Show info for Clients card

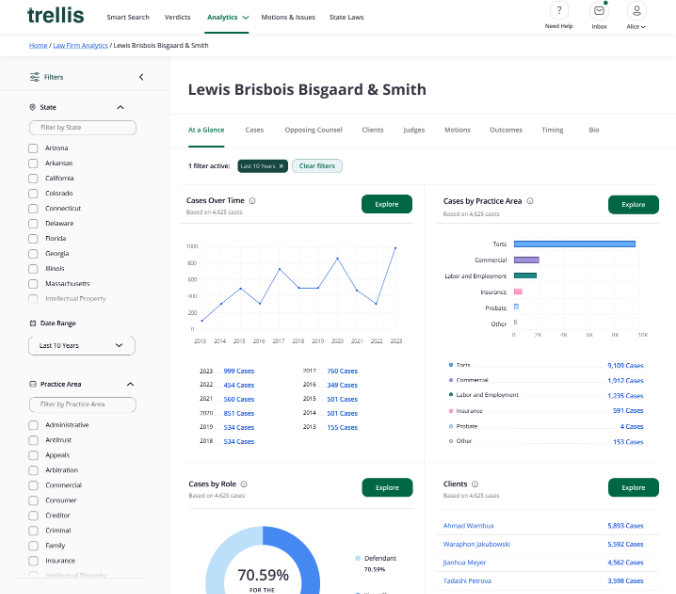(x=475, y=484)
